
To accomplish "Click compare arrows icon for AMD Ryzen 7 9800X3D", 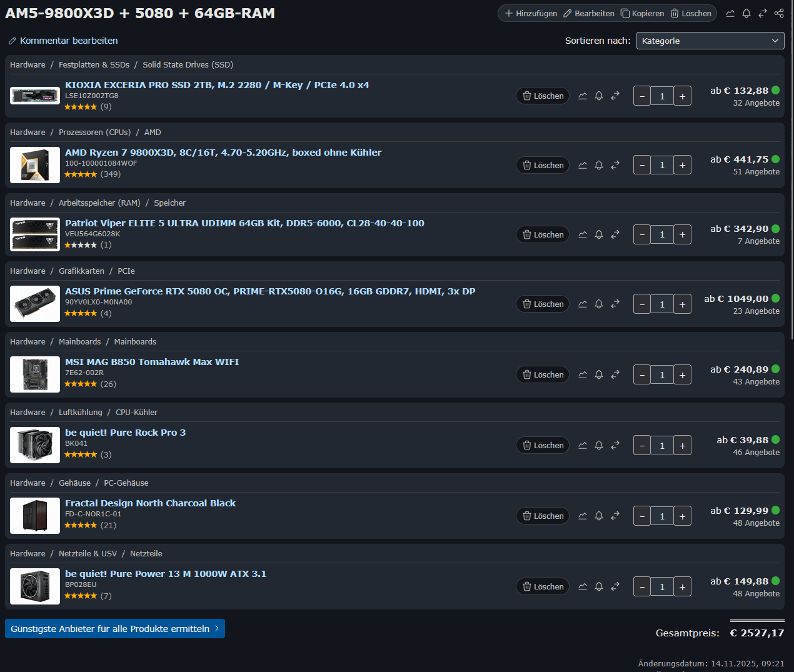I will click(x=615, y=165).
